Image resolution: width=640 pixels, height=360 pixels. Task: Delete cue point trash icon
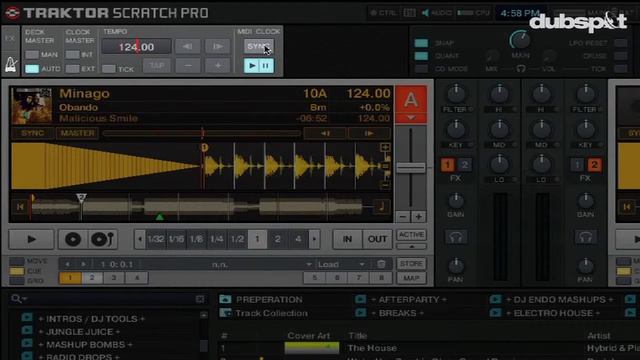click(x=381, y=264)
